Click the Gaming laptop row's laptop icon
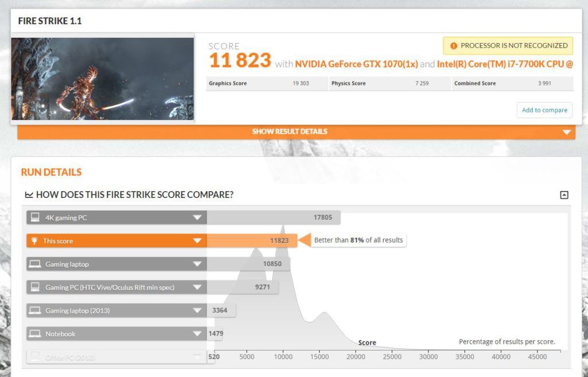 35,264
